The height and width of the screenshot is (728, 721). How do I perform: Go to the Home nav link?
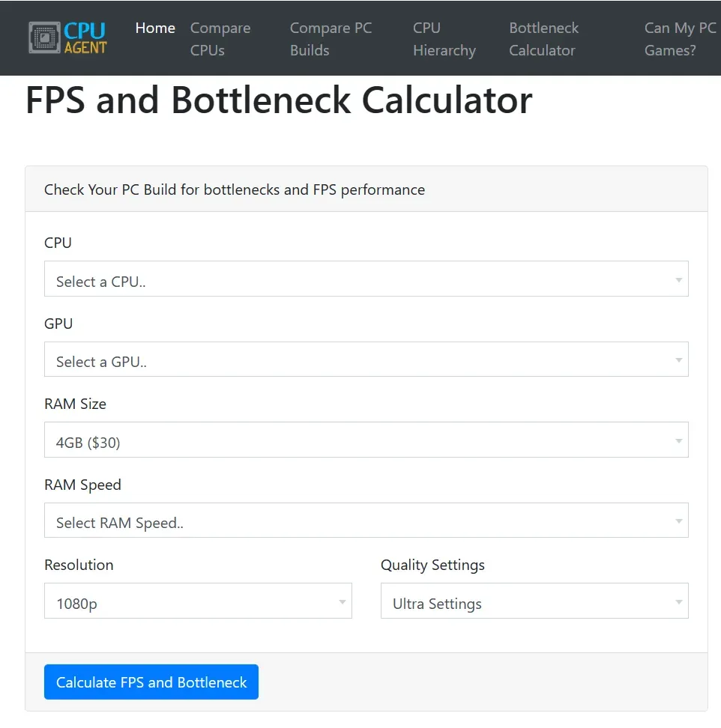(x=155, y=28)
